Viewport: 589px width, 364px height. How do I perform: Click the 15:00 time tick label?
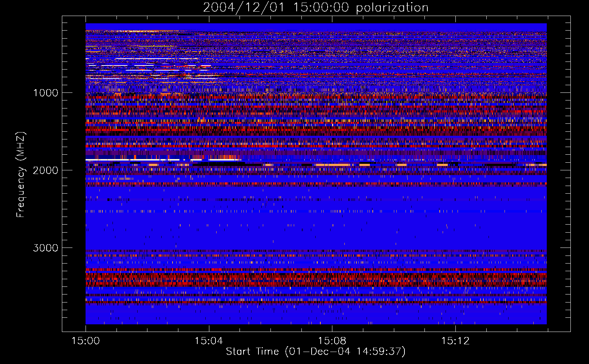(x=86, y=341)
